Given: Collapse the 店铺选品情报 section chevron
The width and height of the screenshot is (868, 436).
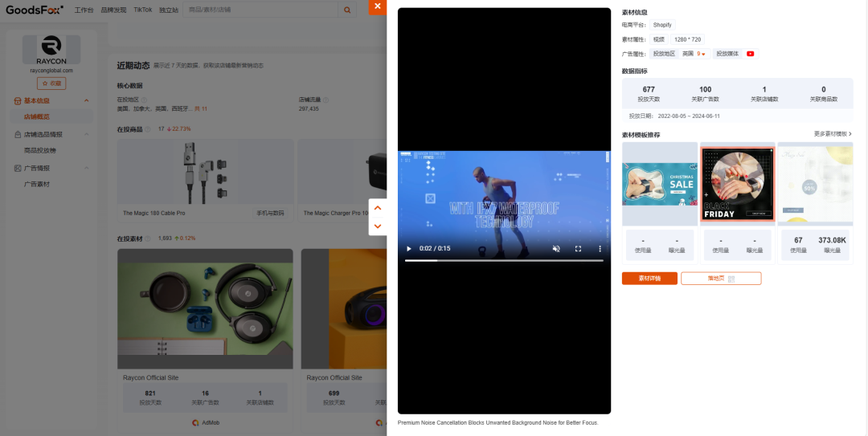Looking at the screenshot, I should [x=86, y=134].
